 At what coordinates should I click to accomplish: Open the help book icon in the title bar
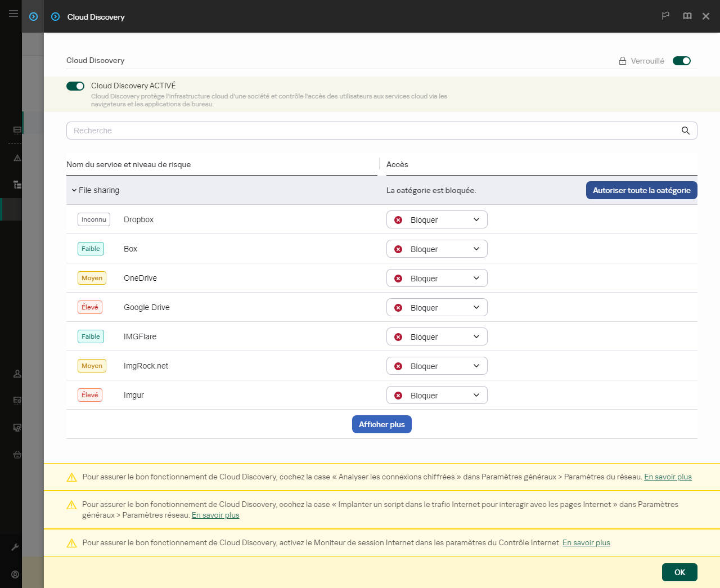click(x=687, y=16)
